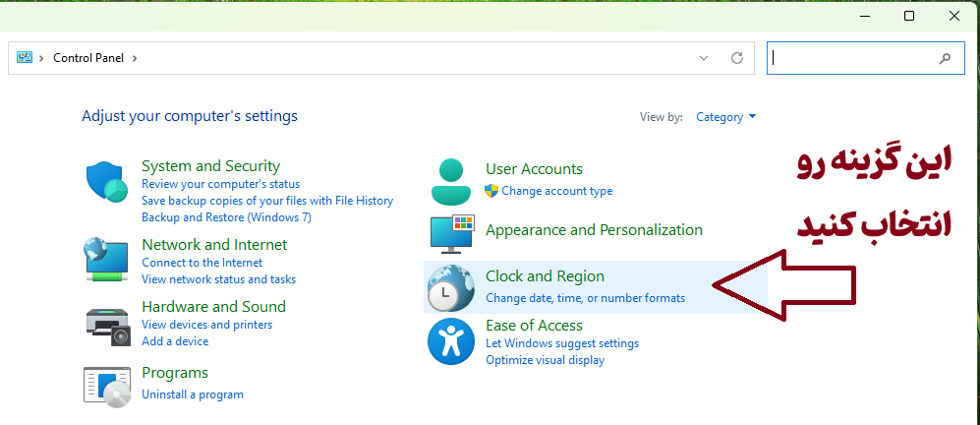Open Clock and Region heading
The width and height of the screenshot is (980, 425).
click(x=545, y=276)
